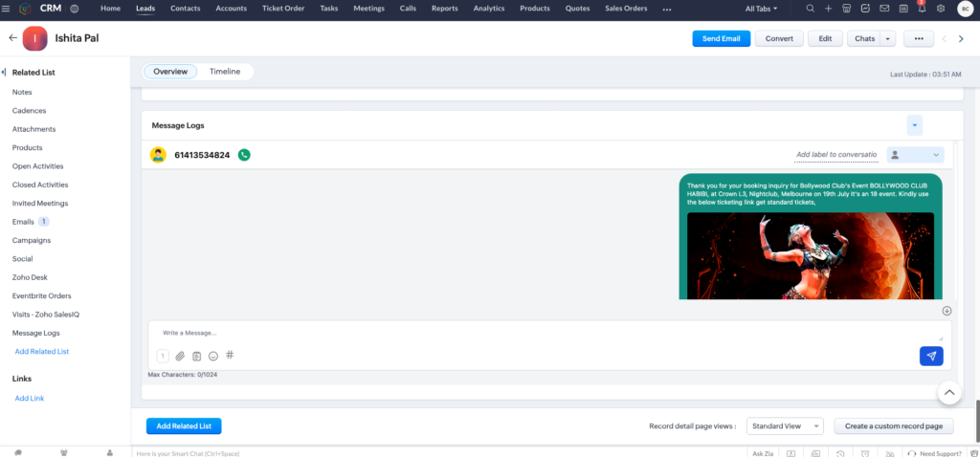Go back with the left arrow
This screenshot has height=457, width=980.
pyautogui.click(x=12, y=38)
